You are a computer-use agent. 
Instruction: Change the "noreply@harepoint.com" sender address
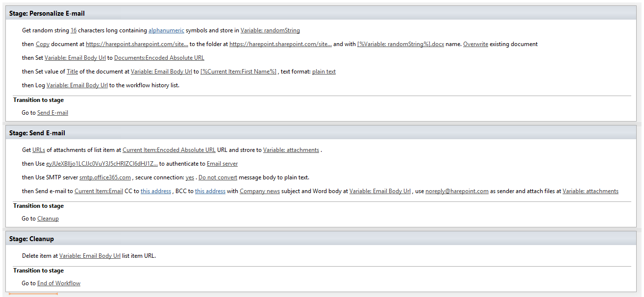point(457,191)
